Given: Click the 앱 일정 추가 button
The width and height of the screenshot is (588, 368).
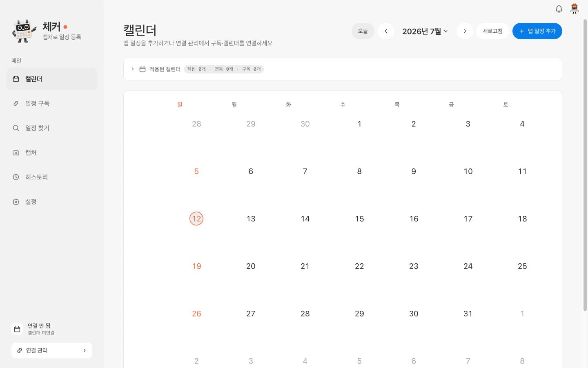Looking at the screenshot, I should 537,31.
